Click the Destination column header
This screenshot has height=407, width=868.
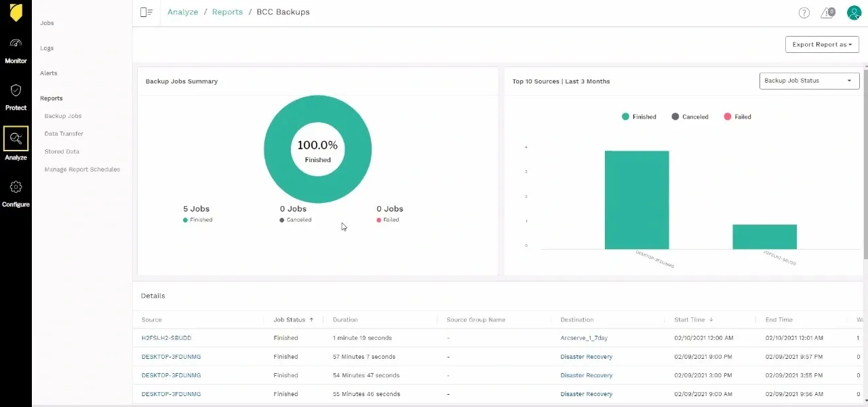[577, 319]
